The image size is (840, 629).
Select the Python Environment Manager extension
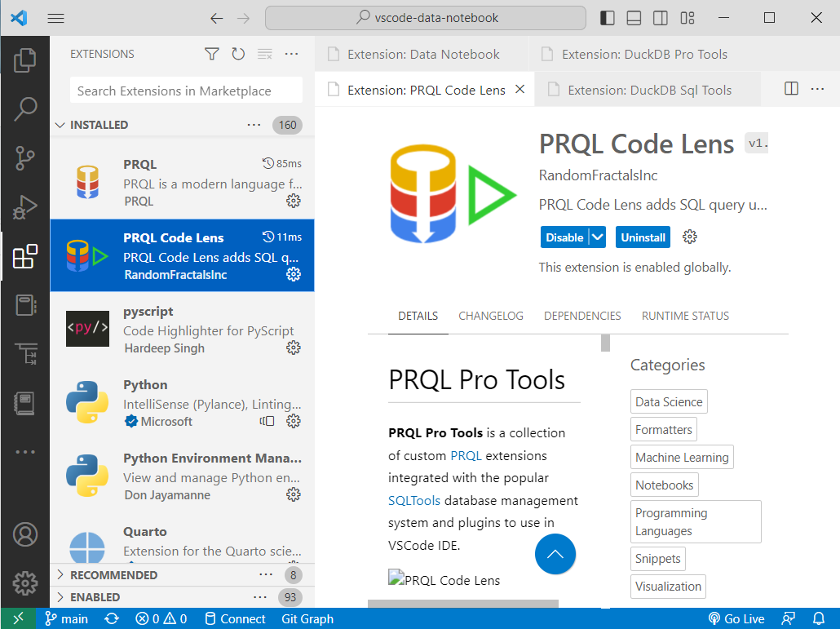(182, 476)
